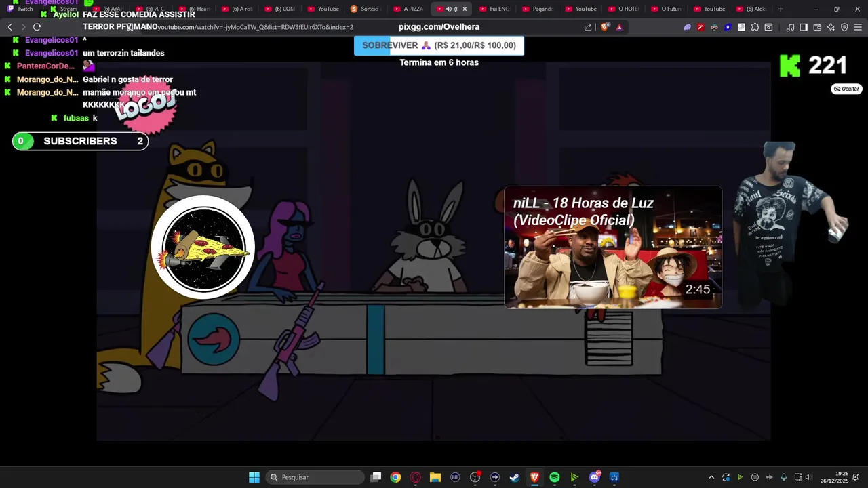868x488 pixels.
Task: Click the share icon in address bar
Action: (x=588, y=27)
